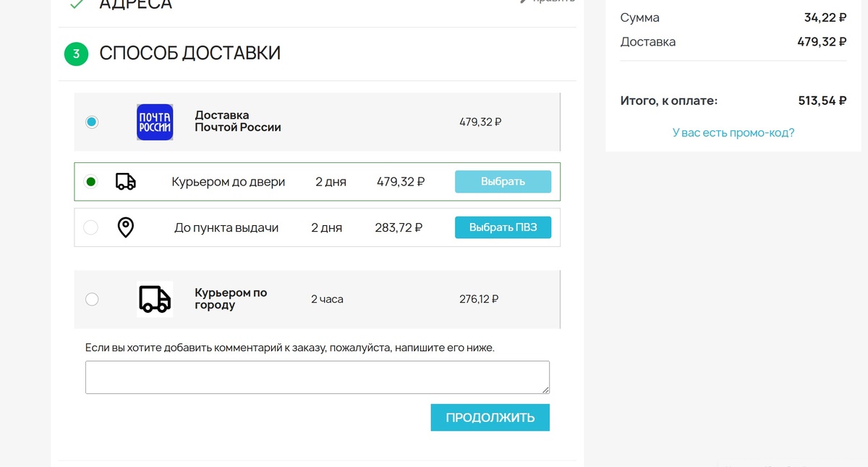Screen dimensions: 868x467
Task: Select the Доставка Почтой России radio button
Action: (92, 122)
